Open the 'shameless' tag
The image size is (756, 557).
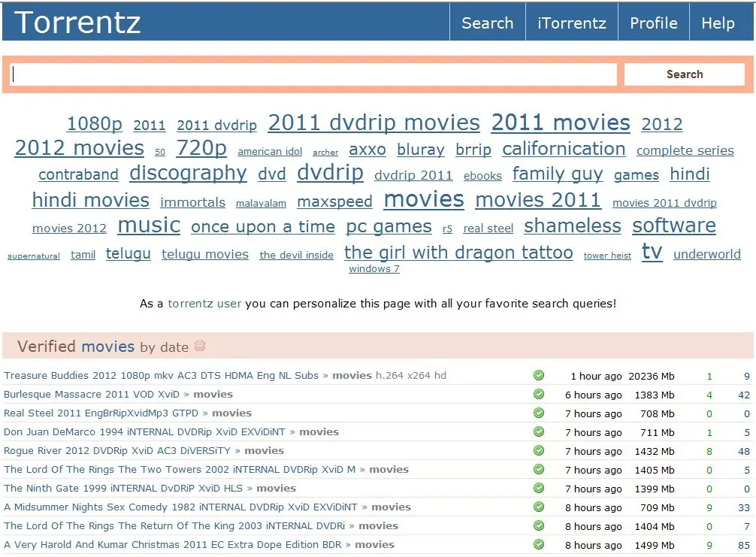(573, 226)
